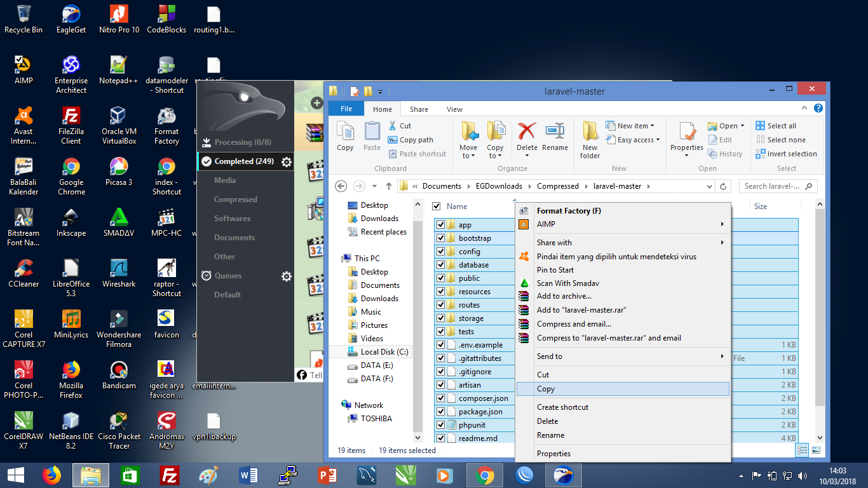Open Local Disk (C:) in the navigation pane

pos(378,352)
